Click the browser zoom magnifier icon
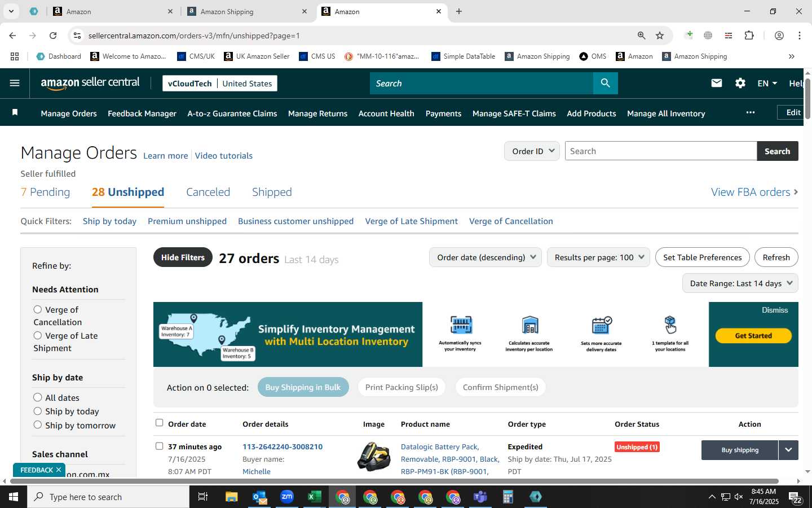 point(641,36)
